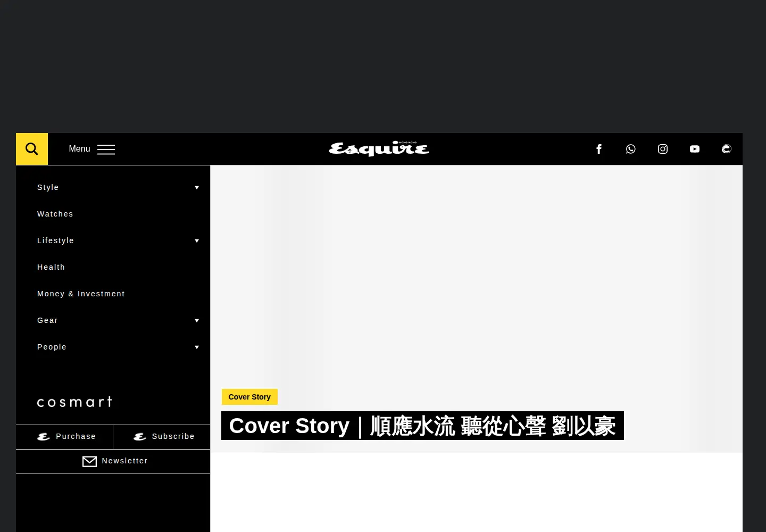Open the YouTube channel icon

click(x=695, y=149)
